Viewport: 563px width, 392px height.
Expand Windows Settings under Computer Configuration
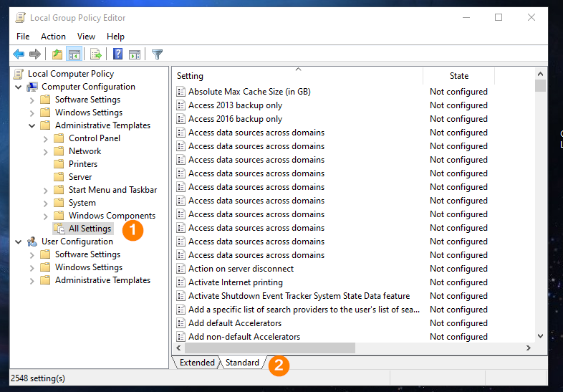pos(32,113)
